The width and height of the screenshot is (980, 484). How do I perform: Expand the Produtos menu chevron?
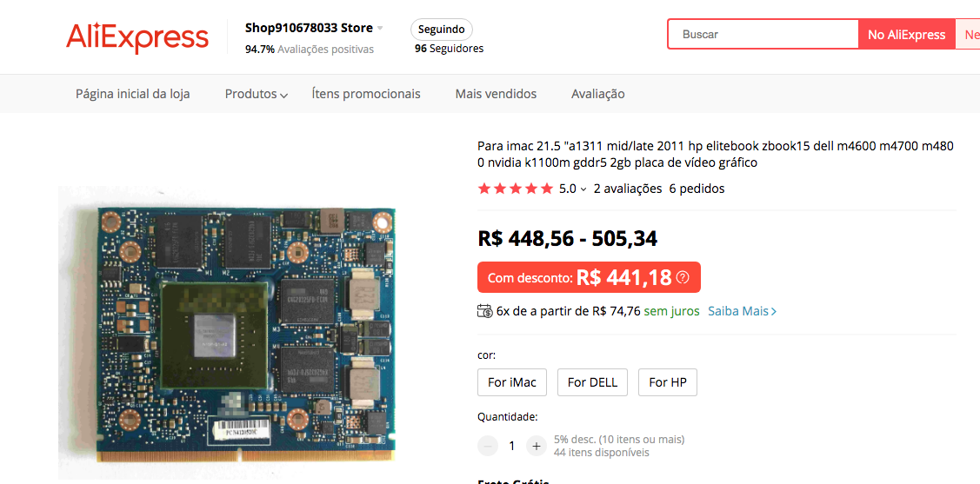284,96
